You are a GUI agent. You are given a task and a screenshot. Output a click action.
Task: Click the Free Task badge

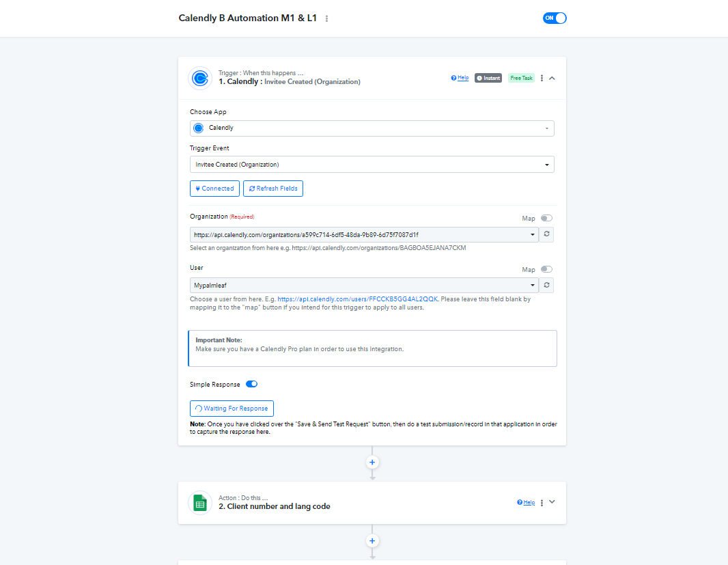point(521,78)
